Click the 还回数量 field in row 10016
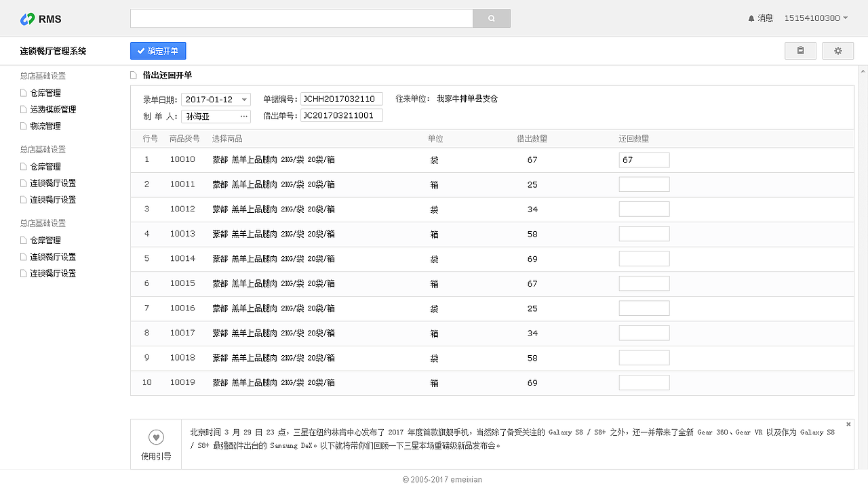 point(644,308)
